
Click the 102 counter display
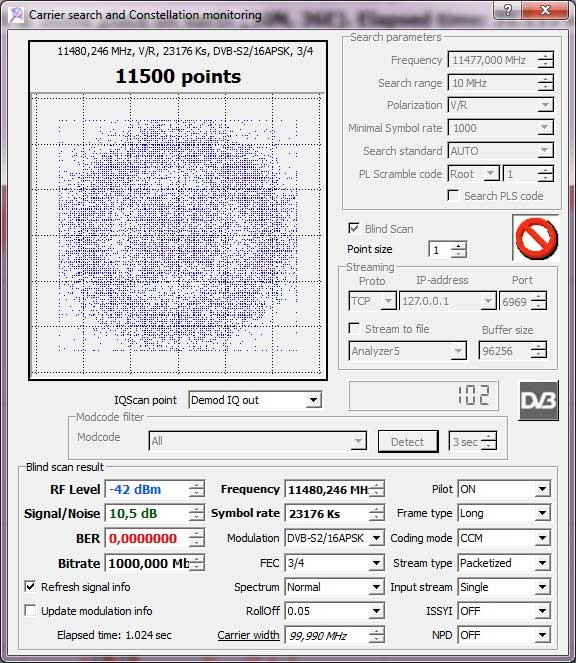424,395
